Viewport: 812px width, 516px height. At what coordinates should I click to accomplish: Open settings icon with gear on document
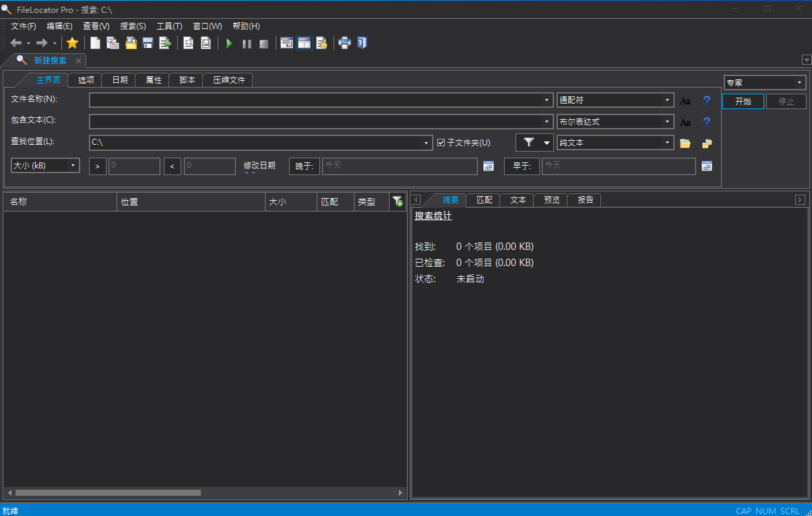(x=321, y=43)
